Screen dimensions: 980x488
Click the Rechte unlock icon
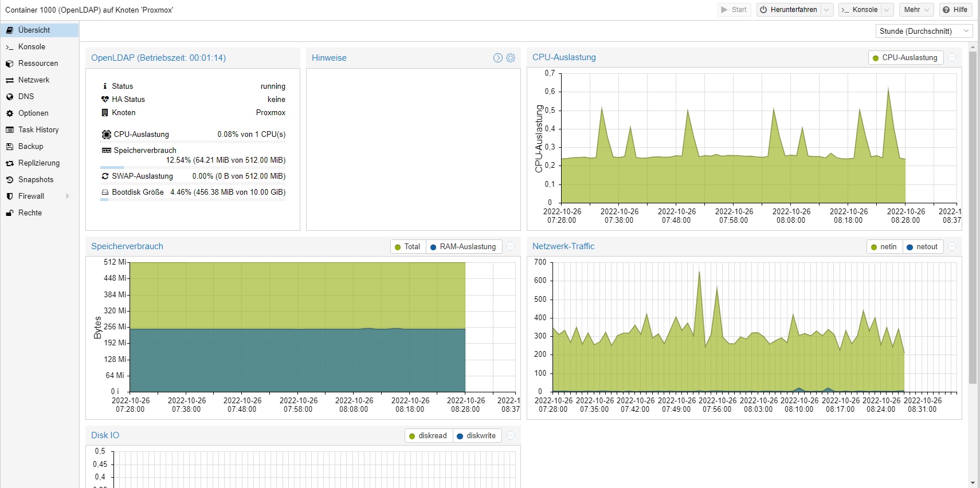click(x=10, y=213)
